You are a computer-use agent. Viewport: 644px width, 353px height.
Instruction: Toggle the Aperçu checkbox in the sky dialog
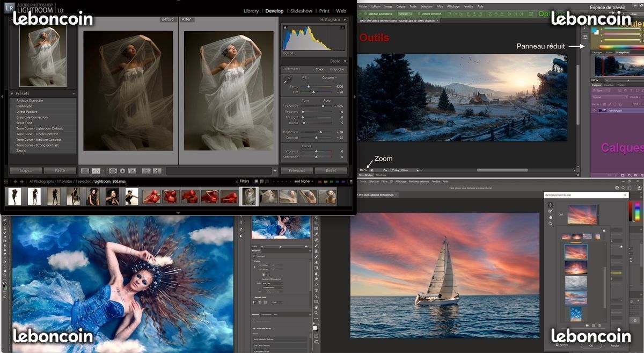558,344
